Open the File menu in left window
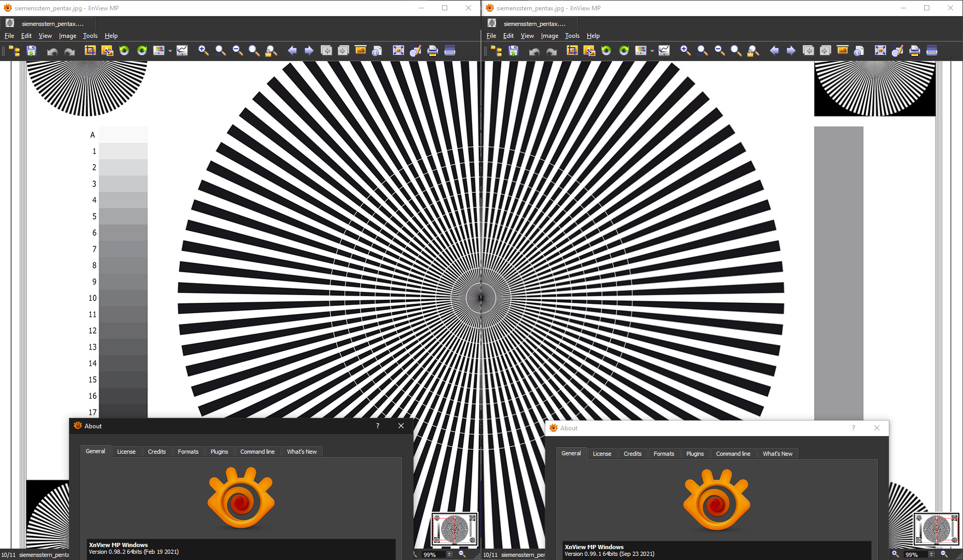This screenshot has width=963, height=560. tap(9, 36)
